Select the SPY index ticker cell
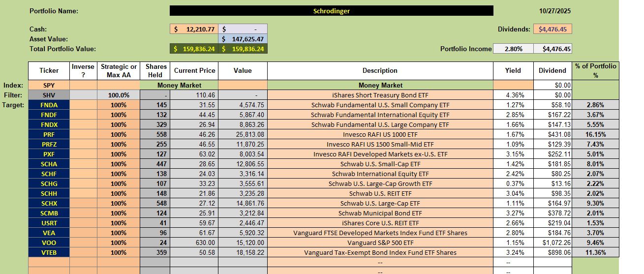The width and height of the screenshot is (644, 274). (49, 85)
